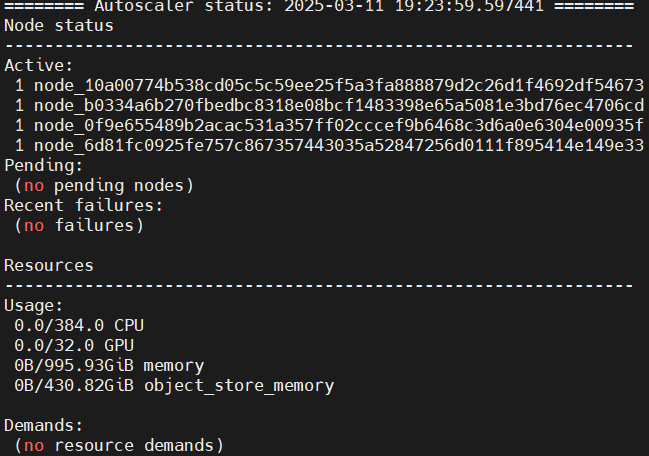Click the 'Pending:' label
The image size is (649, 456).
click(43, 166)
